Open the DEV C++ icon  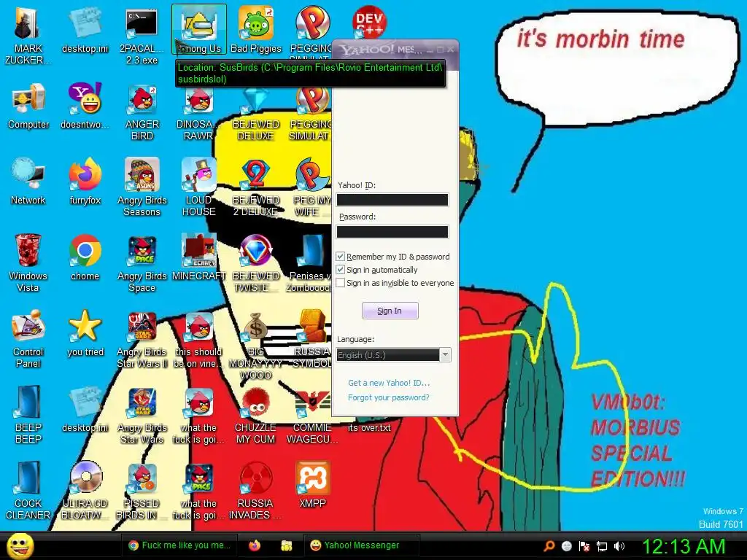(369, 21)
